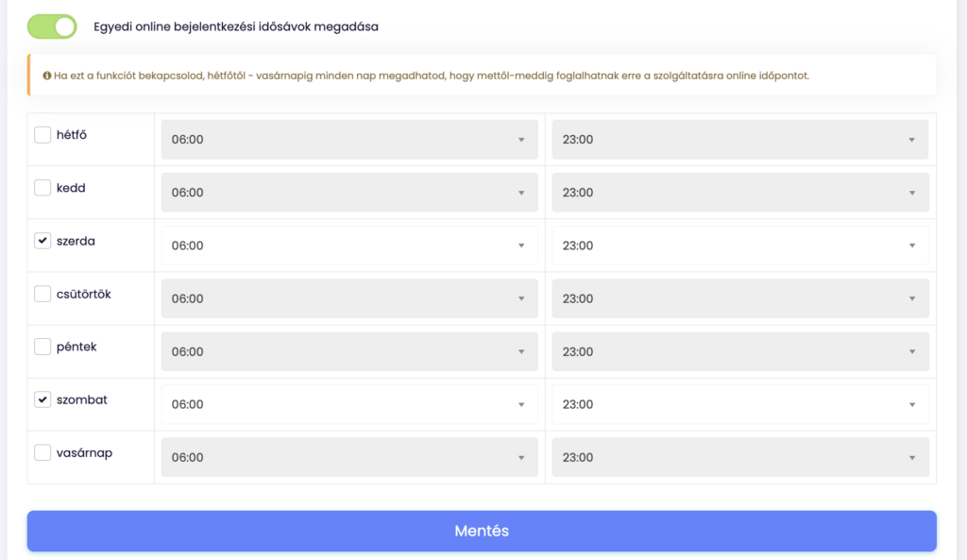
Task: Open szerda start time dropdown
Action: (x=349, y=246)
